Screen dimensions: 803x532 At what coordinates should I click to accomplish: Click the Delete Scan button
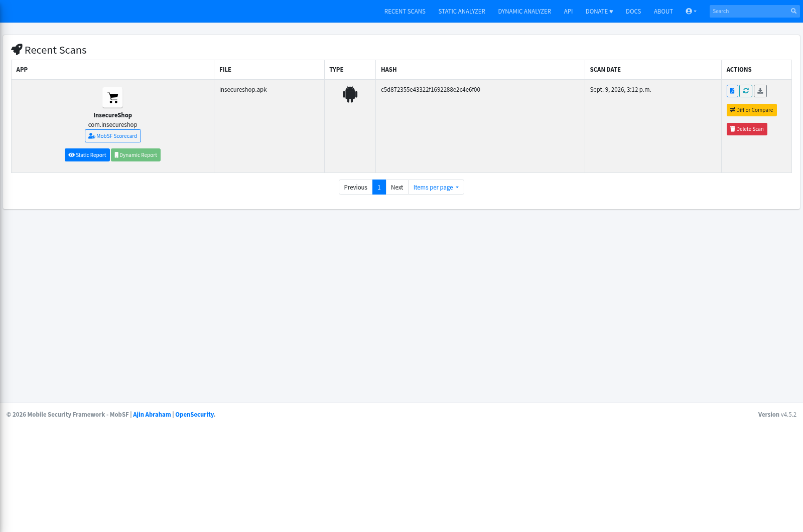pyautogui.click(x=747, y=129)
